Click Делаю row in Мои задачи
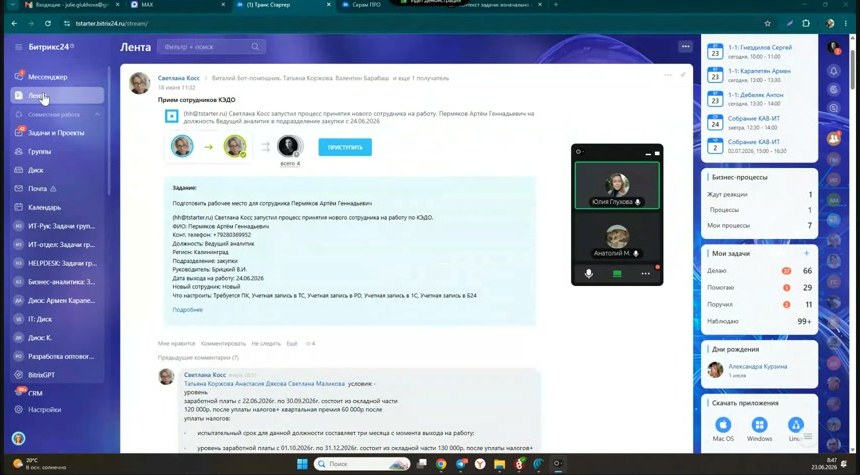The image size is (860, 475). (x=760, y=271)
